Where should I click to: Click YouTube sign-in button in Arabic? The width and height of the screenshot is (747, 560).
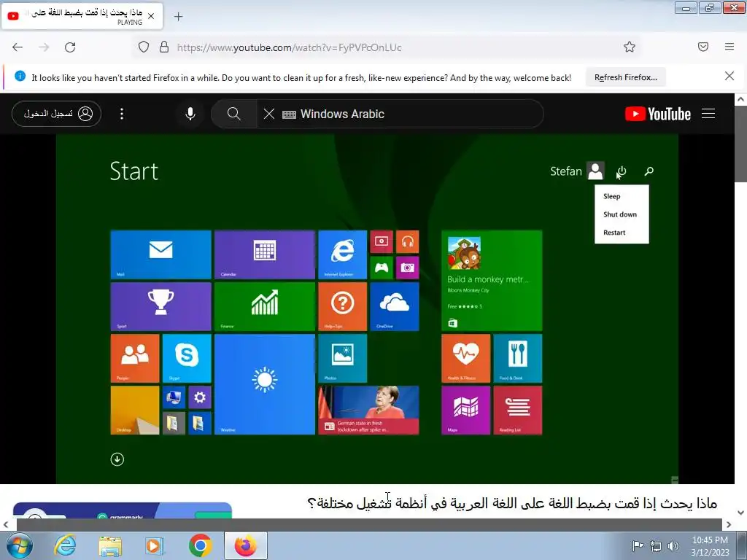56,114
